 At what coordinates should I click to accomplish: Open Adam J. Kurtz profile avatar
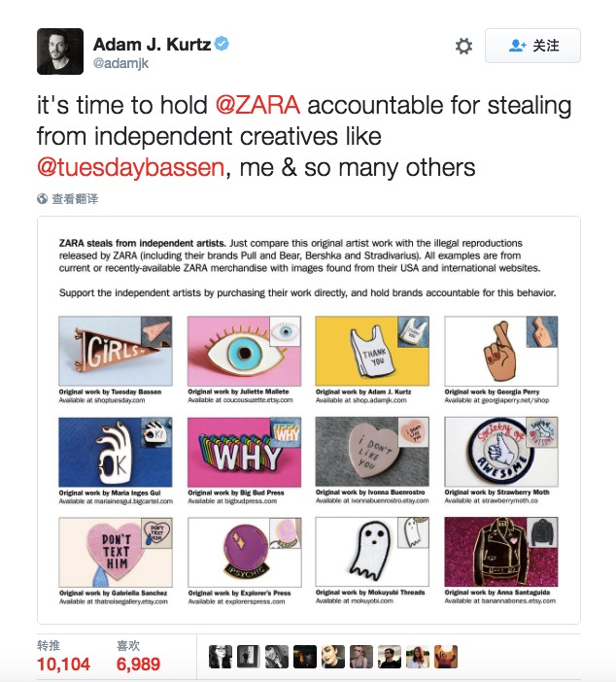click(60, 51)
